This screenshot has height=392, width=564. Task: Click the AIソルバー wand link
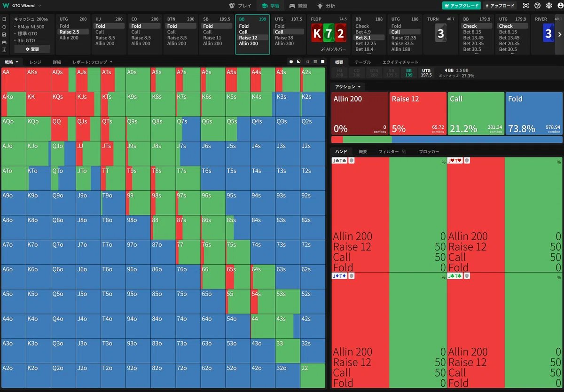tap(333, 49)
